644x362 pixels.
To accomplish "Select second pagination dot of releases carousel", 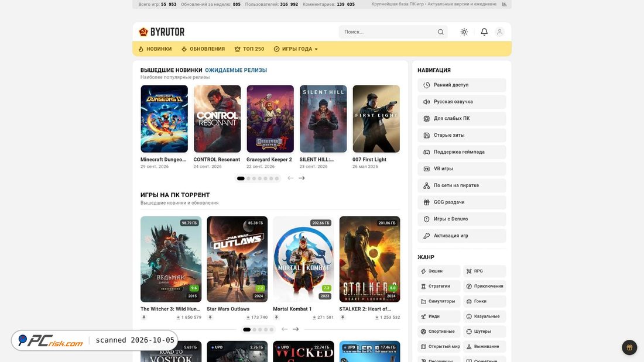I will 248,178.
